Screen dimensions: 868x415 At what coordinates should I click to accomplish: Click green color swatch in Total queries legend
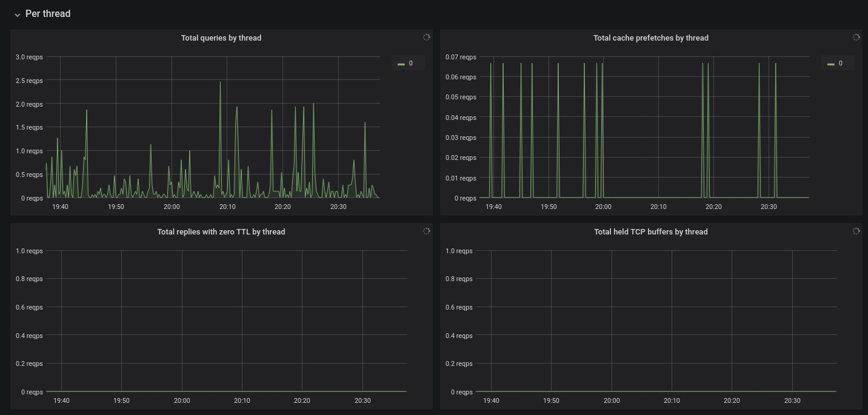click(x=401, y=64)
